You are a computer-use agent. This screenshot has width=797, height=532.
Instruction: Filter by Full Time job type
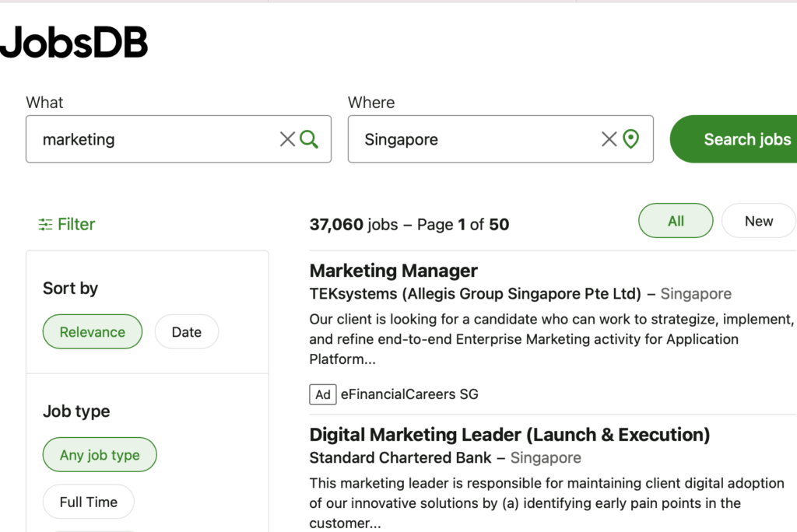(x=89, y=502)
